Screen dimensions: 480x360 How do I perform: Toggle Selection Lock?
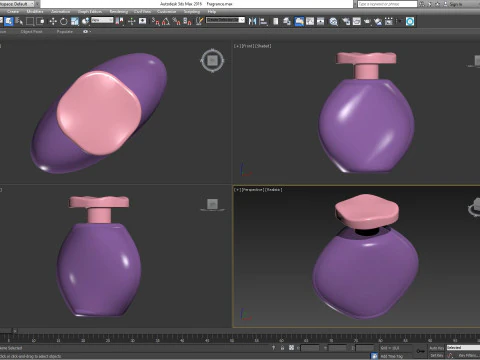click(282, 348)
